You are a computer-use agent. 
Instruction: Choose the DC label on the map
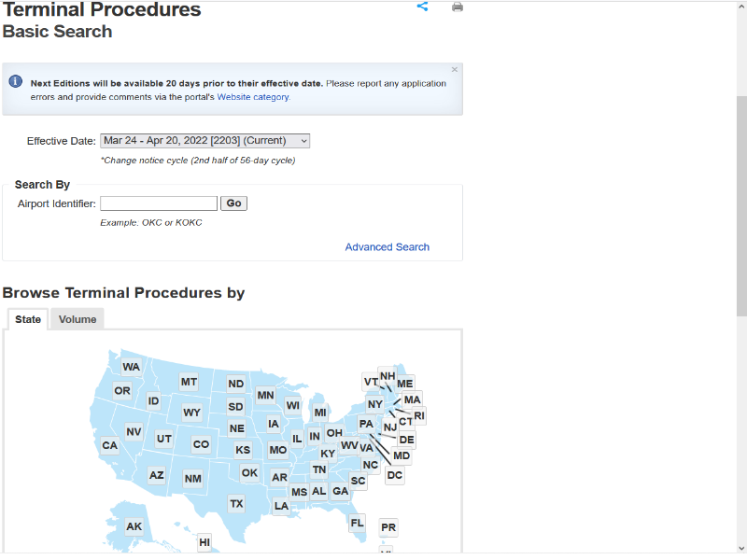coord(395,475)
